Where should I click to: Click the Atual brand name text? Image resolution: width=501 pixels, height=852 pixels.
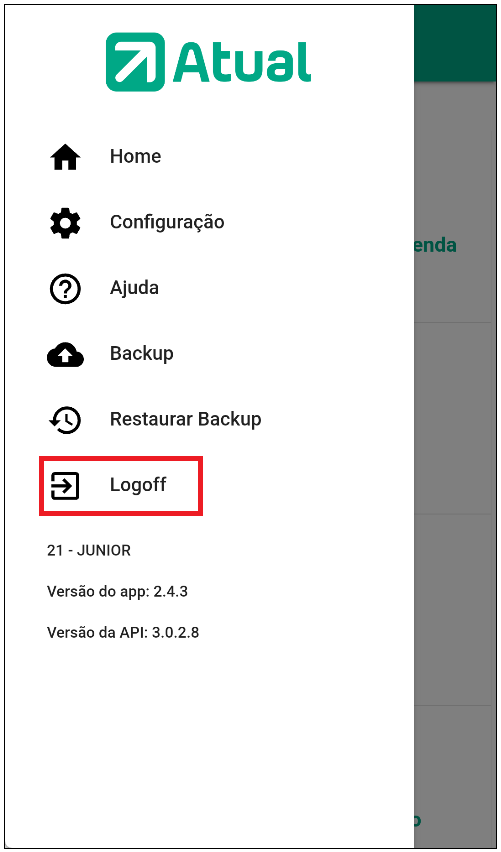point(242,62)
